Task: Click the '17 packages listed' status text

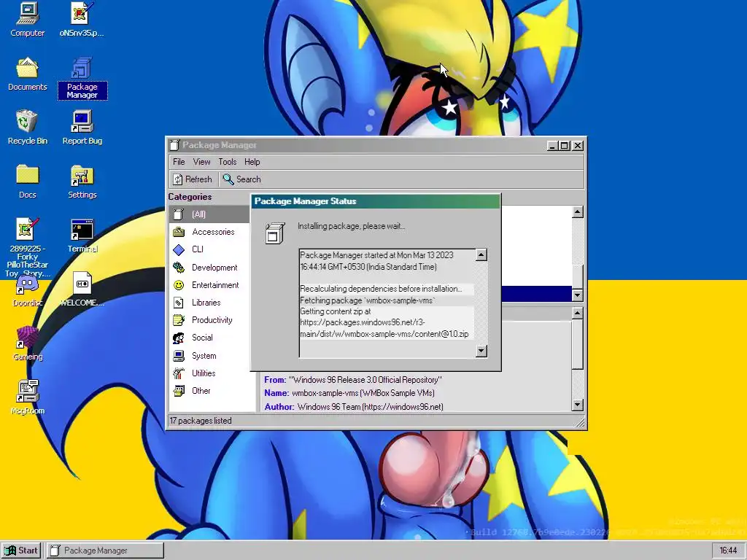Action: pos(201,421)
